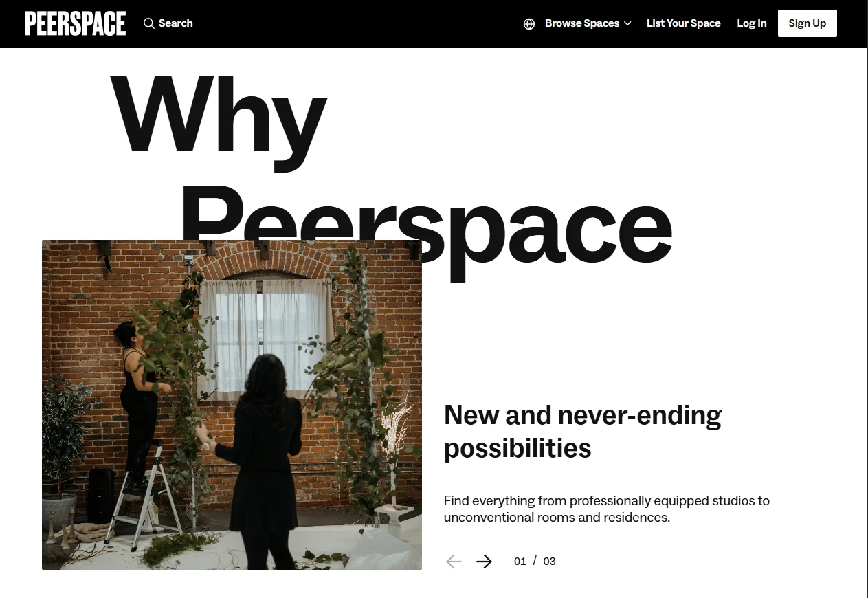Click the 01 slide counter
The width and height of the screenshot is (868, 598).
[x=520, y=562]
